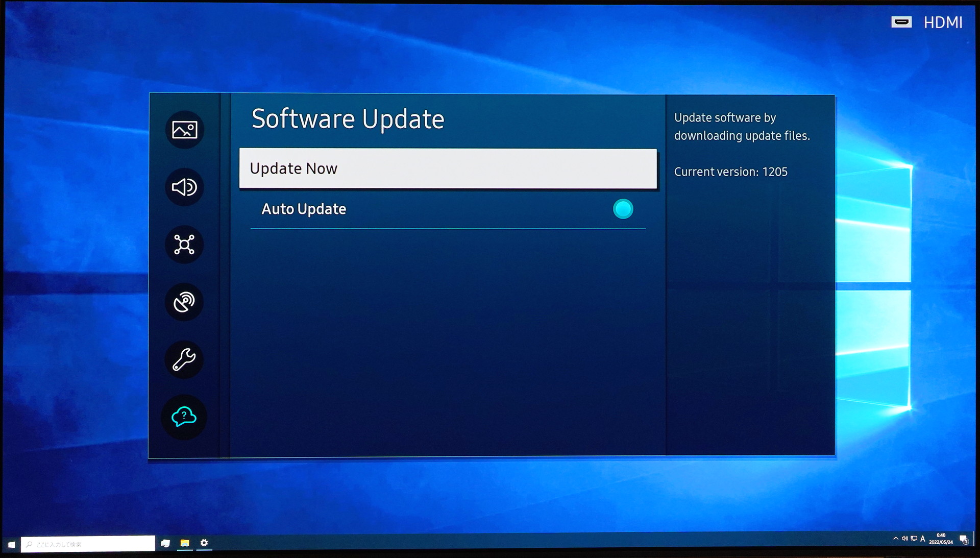The width and height of the screenshot is (980, 558).
Task: Click the Current version: 1205 text
Action: click(x=730, y=172)
